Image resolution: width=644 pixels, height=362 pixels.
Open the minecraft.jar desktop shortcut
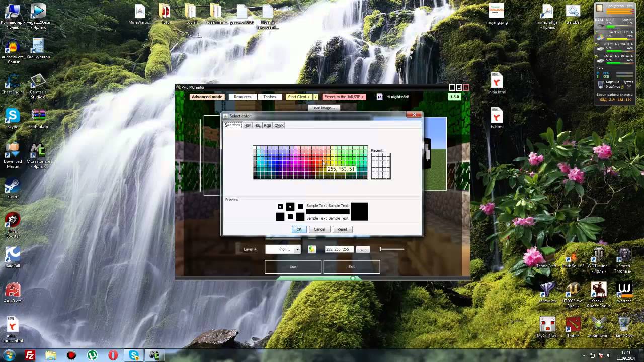(x=548, y=16)
